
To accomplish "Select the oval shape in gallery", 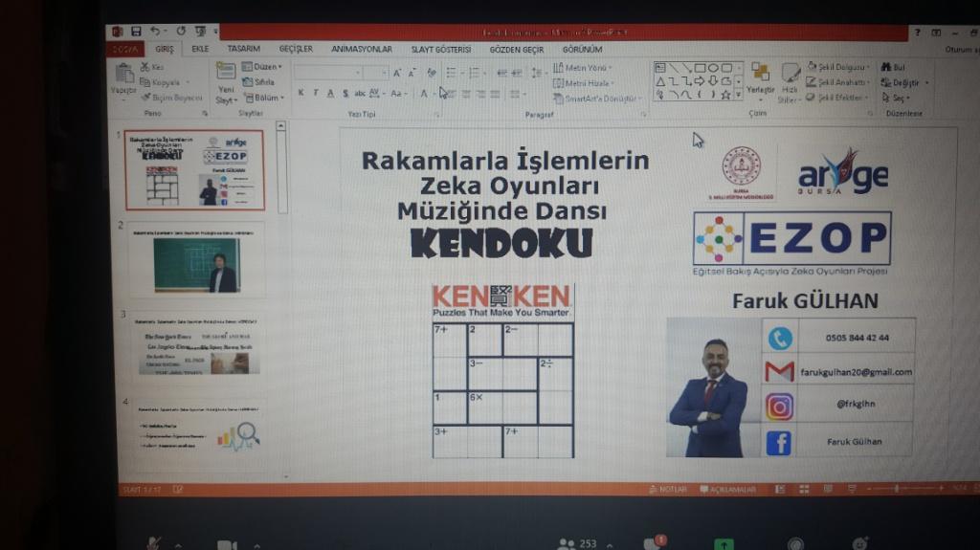I will [x=713, y=68].
